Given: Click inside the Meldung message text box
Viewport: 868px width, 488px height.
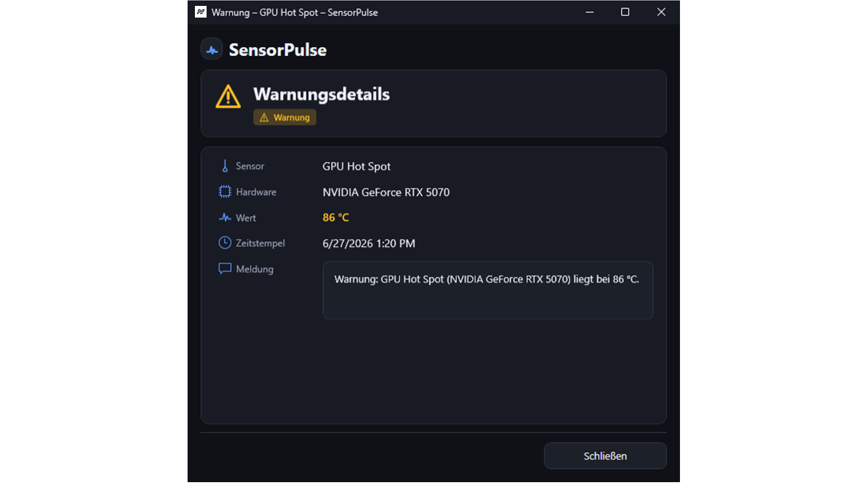Looking at the screenshot, I should [488, 290].
